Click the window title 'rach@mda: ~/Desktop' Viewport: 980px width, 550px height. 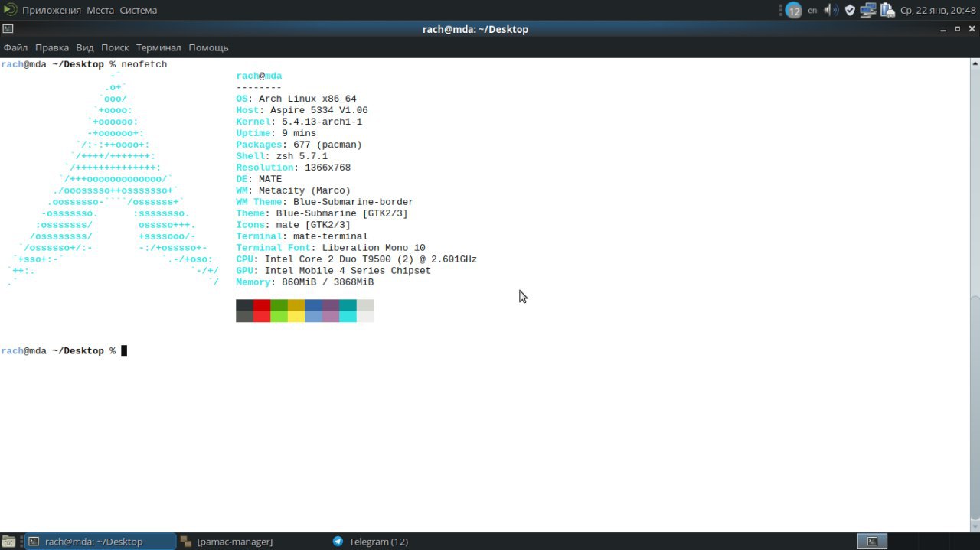(475, 29)
